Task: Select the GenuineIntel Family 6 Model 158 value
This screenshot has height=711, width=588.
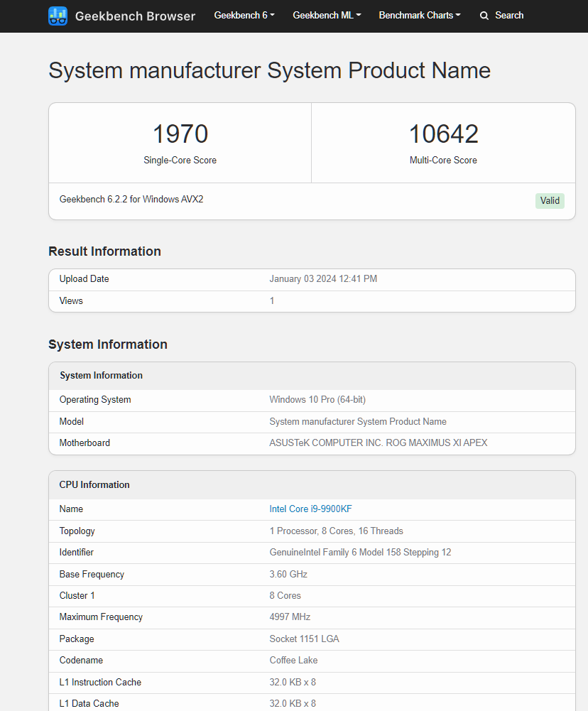Action: (x=360, y=553)
